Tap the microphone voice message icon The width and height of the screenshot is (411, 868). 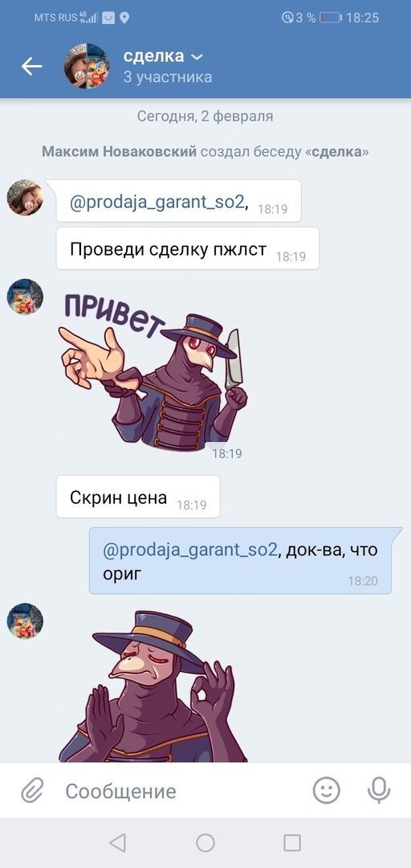(x=379, y=790)
